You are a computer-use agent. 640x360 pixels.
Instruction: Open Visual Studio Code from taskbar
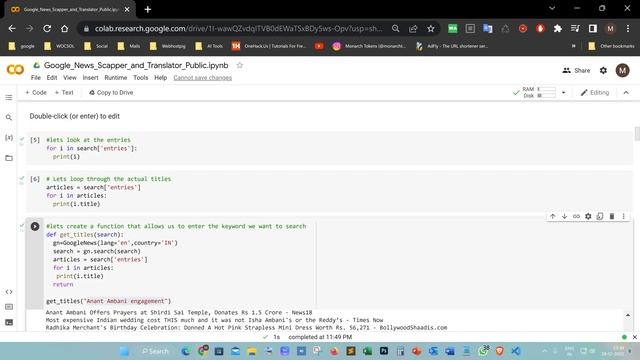click(516, 351)
